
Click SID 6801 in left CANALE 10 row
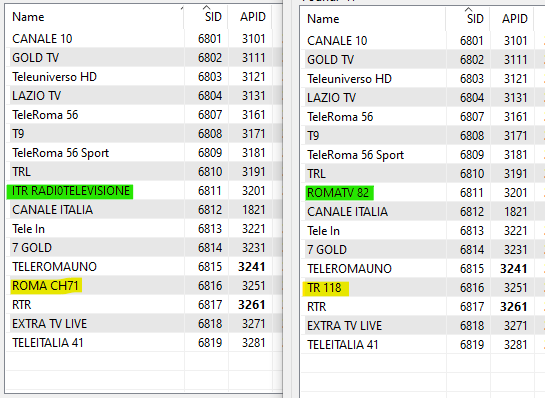point(210,39)
